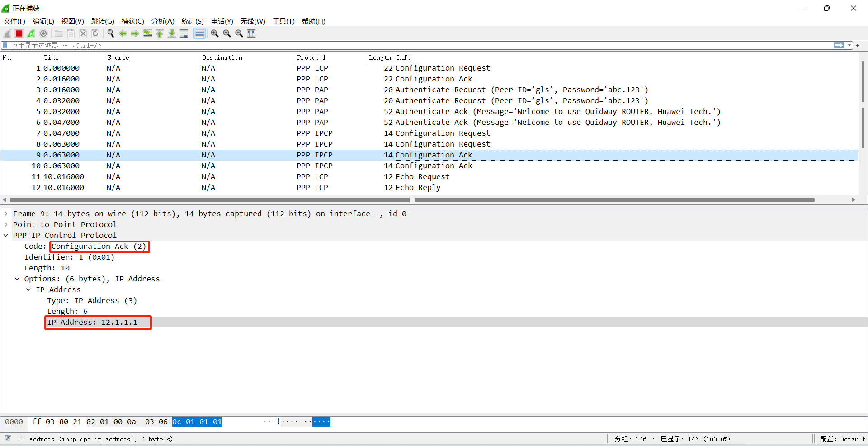868x446 pixels.
Task: Open the 文件(F) menu
Action: [x=14, y=21]
